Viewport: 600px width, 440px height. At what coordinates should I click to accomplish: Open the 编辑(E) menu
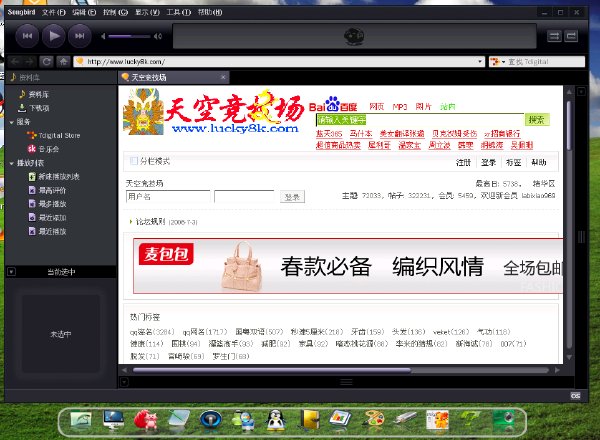[84, 12]
